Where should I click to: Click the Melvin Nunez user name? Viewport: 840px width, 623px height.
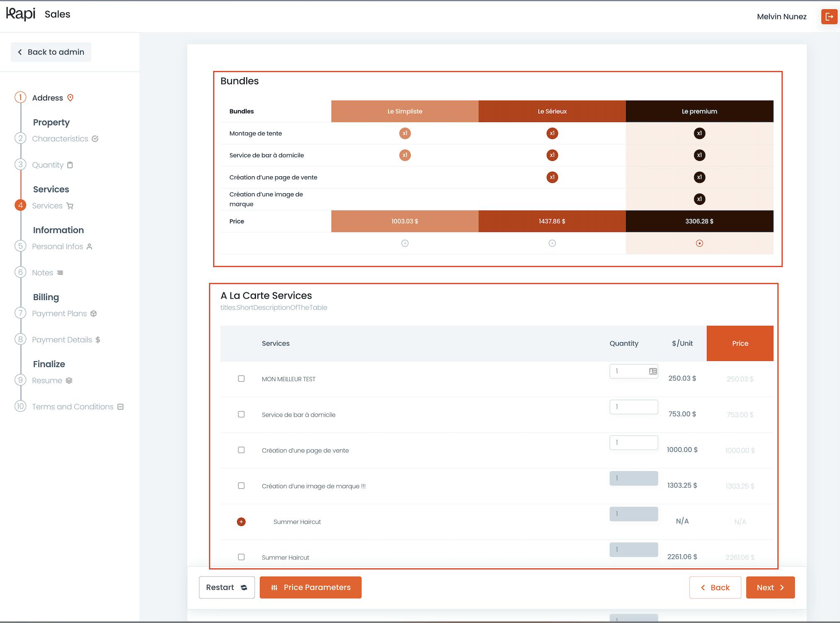click(782, 17)
